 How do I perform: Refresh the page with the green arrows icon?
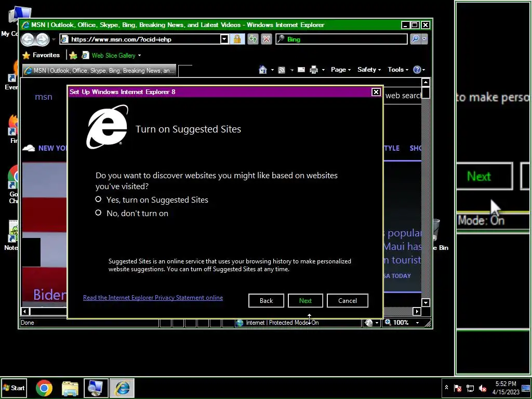point(253,39)
